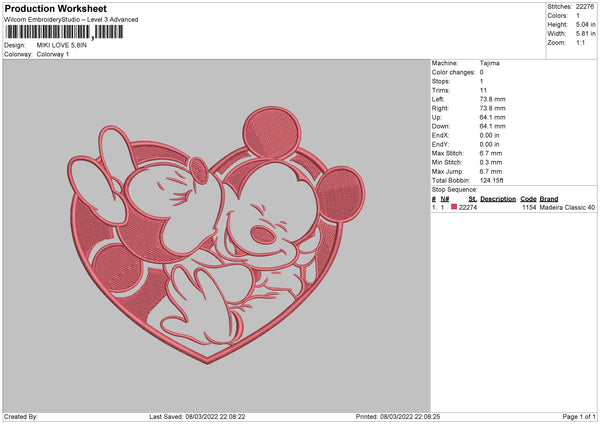This screenshot has height=424, width=600.
Task: Click the Total Bobbin value 124.15ft
Action: pos(492,181)
